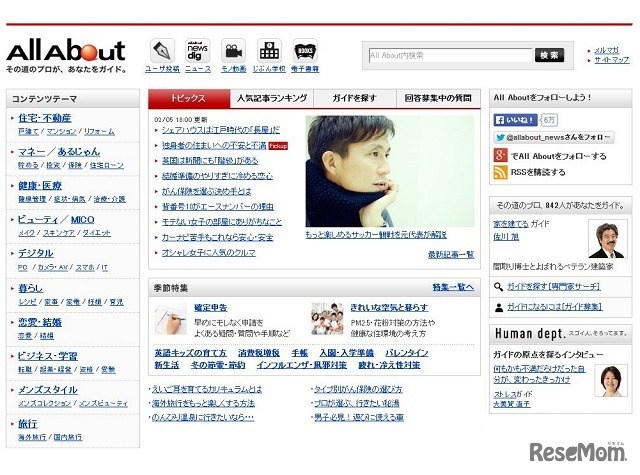Viewport: 640px width, 475px height.
Task: Open the 暮らし category
Action: coord(31,289)
